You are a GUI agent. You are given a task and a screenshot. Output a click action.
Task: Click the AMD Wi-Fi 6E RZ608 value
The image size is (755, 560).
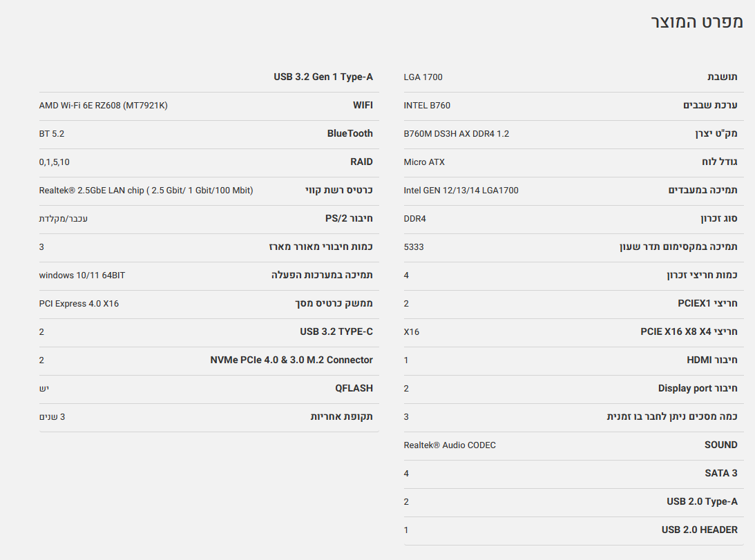click(103, 106)
